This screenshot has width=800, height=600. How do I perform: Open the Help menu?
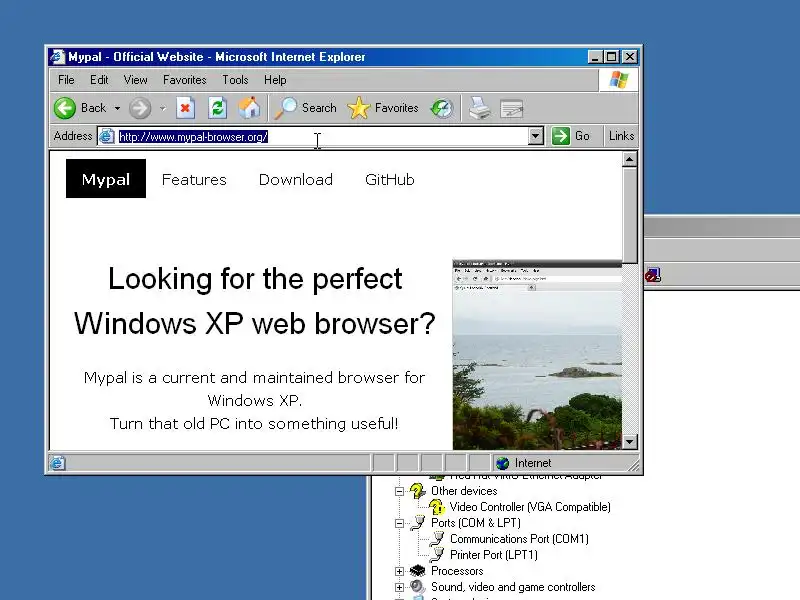pos(275,80)
